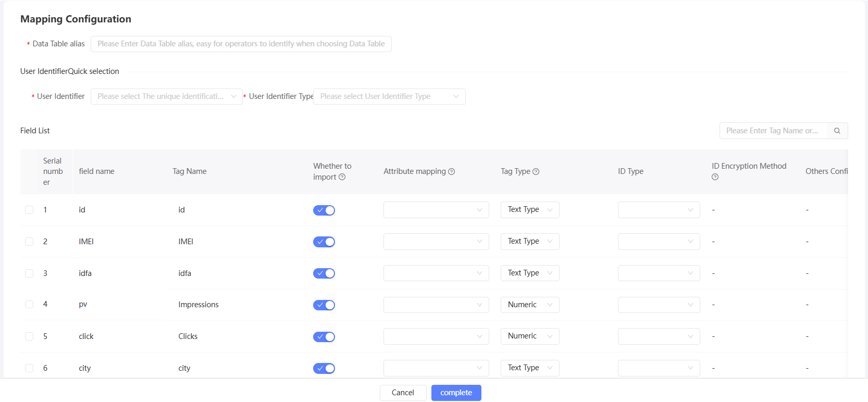Disable import switch for the pv field

click(x=324, y=305)
